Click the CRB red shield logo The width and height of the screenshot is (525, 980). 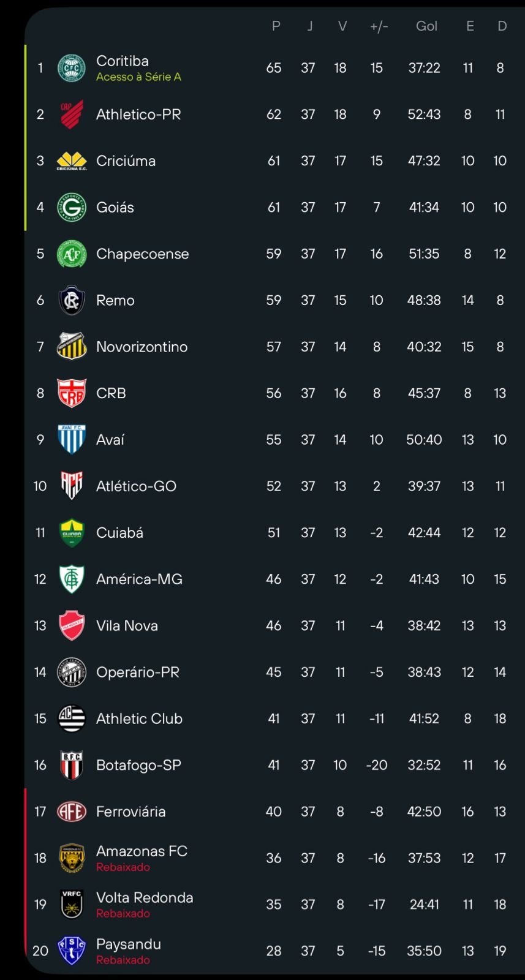tap(72, 393)
